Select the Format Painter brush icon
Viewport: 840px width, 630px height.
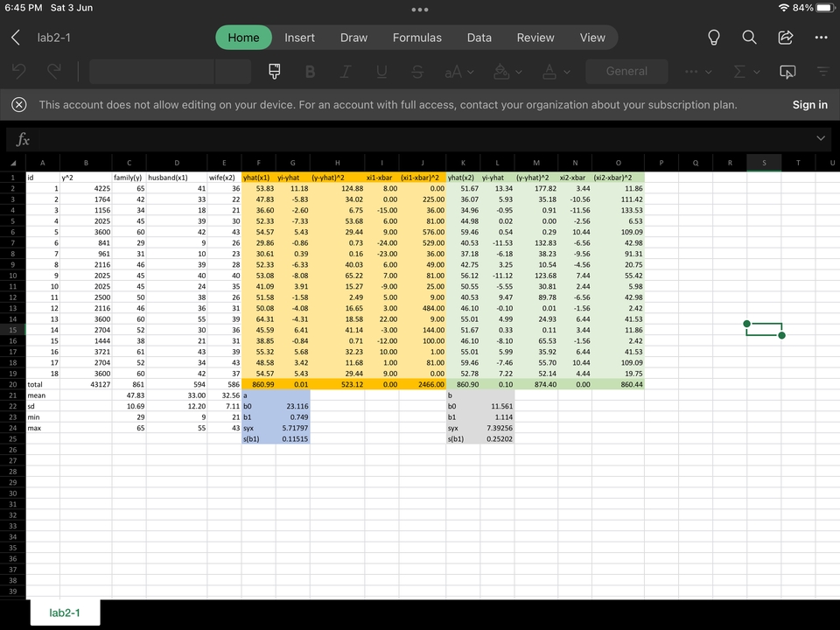point(274,71)
